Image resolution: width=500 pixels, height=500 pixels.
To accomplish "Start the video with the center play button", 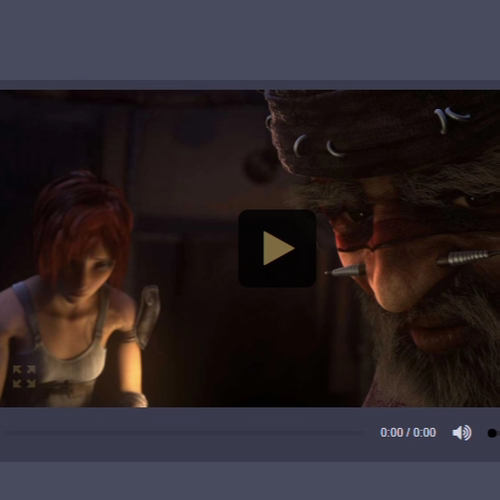I will pos(277,248).
